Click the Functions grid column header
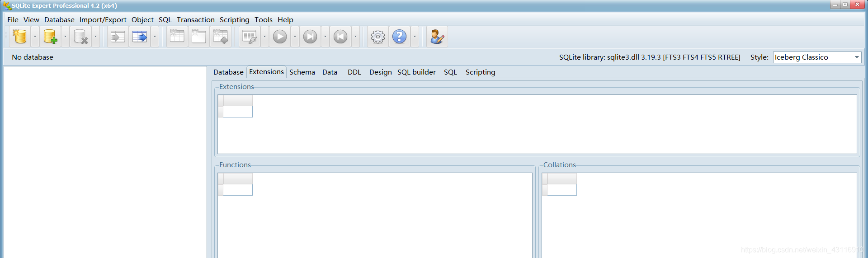 tap(238, 178)
